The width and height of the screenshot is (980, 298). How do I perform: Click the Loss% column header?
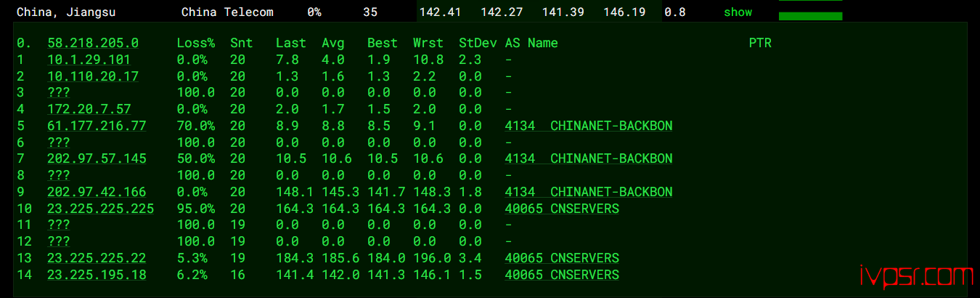tap(196, 43)
